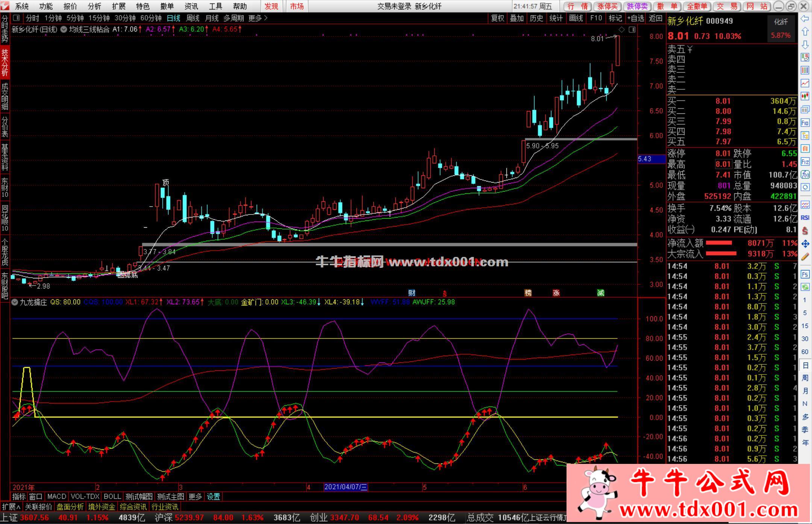Viewport: 812px width, 524px height.
Task: Open the red line chart icon
Action: point(805,83)
